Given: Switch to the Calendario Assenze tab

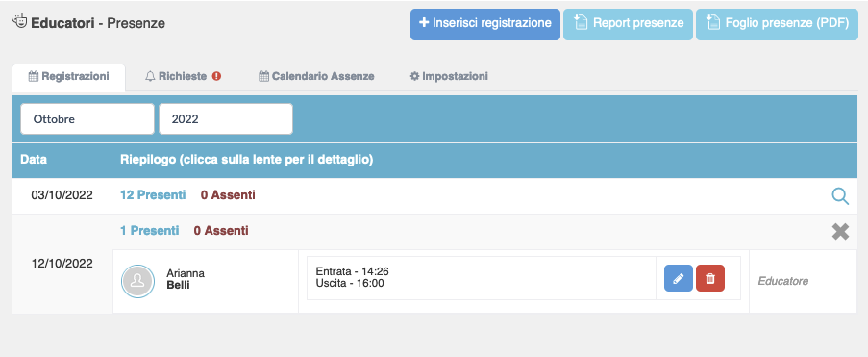Looking at the screenshot, I should point(316,77).
